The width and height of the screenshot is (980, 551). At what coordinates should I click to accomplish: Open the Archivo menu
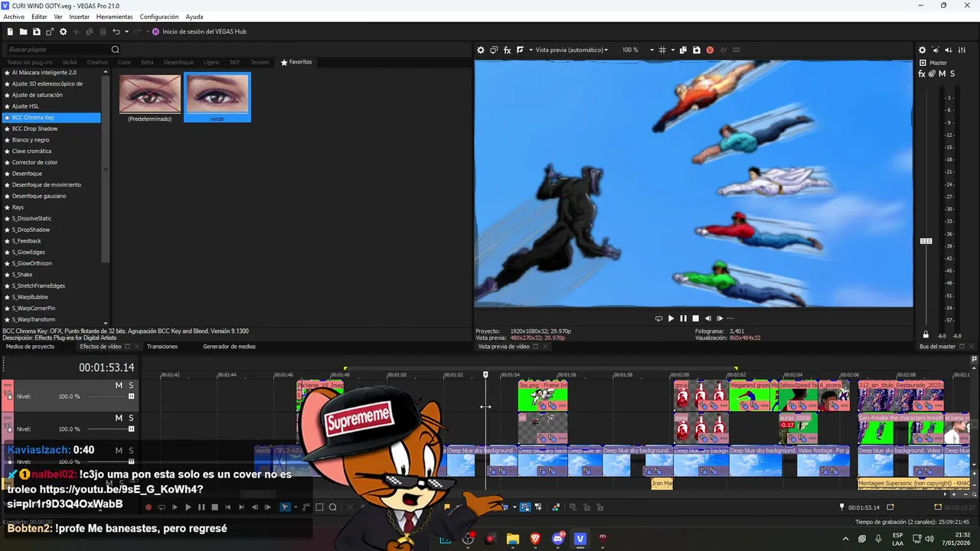tap(14, 17)
